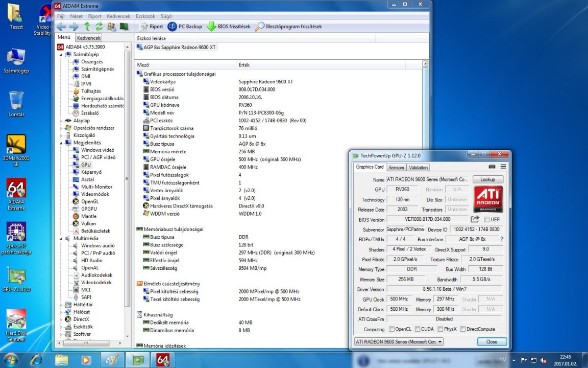Click the users icon in AIDA64 toolbar
The width and height of the screenshot is (588, 368).
point(111,26)
